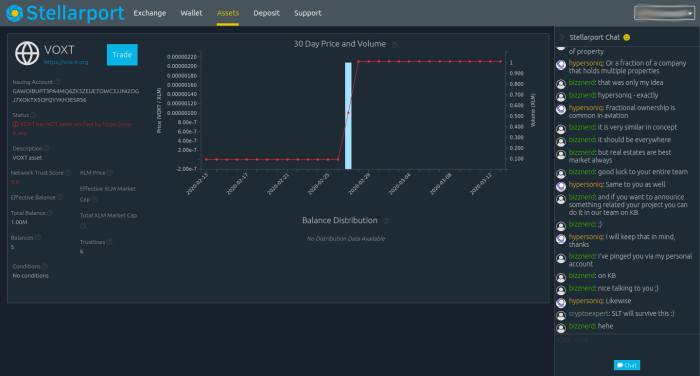Image resolution: width=700 pixels, height=376 pixels.
Task: Open the Trustlines help icon
Action: tap(109, 242)
